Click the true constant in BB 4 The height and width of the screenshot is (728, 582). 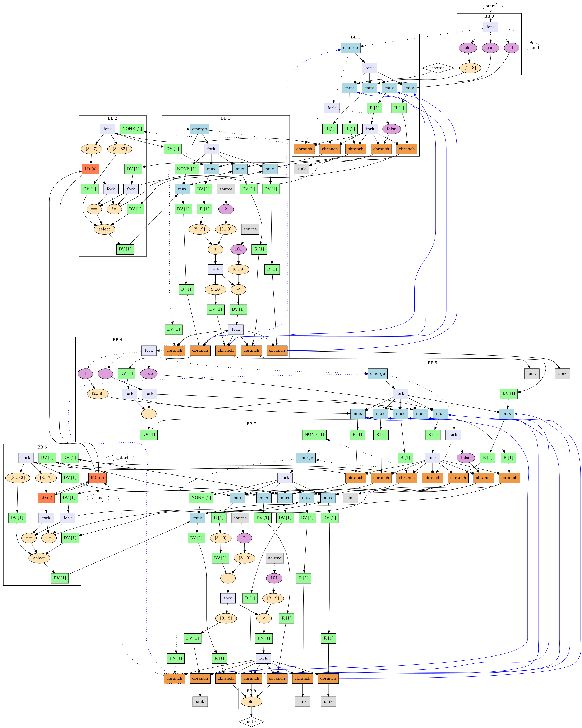(149, 374)
